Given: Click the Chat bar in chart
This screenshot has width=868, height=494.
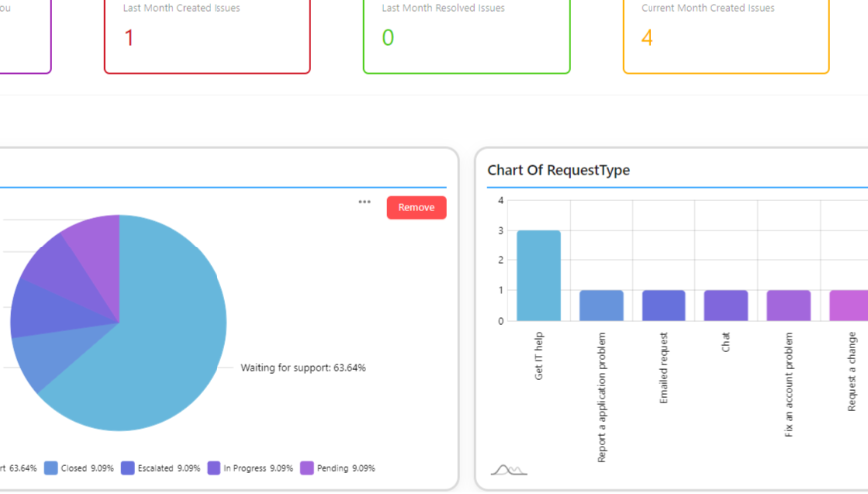Looking at the screenshot, I should (725, 305).
